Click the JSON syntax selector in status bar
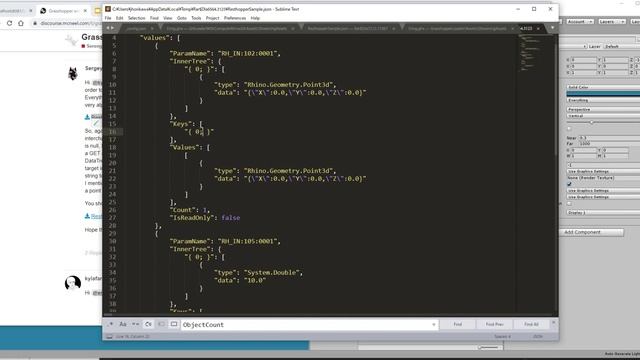640x360 pixels. pos(538,337)
